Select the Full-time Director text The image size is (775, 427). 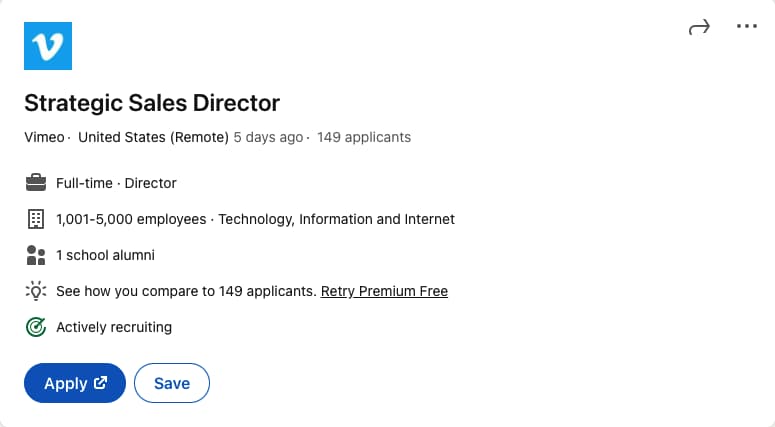pos(116,183)
